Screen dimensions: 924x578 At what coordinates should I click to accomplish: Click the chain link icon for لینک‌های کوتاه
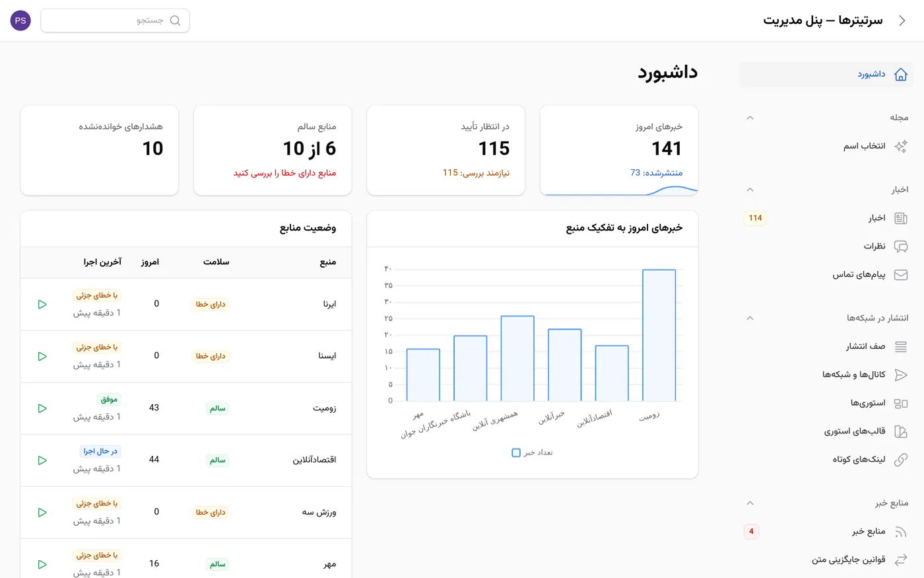click(900, 460)
